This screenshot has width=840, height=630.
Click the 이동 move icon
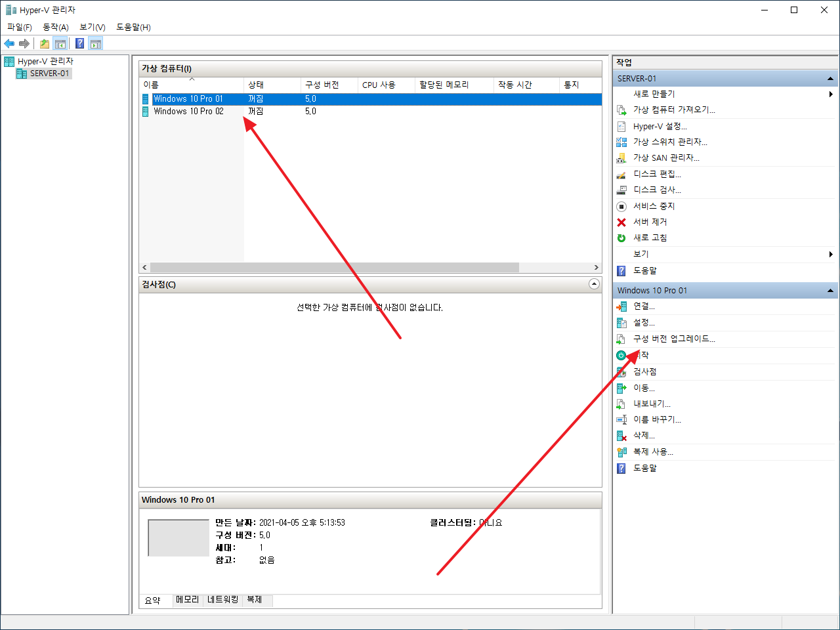coord(621,388)
